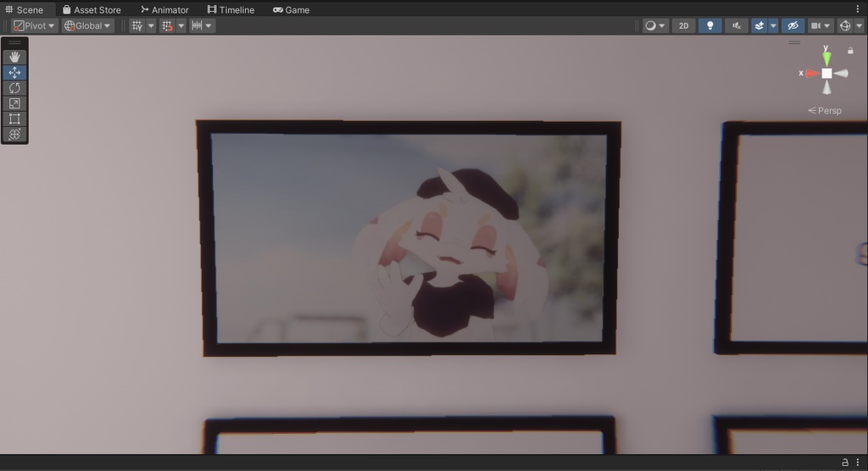Select the Move tool
The width and height of the screenshot is (868, 471).
[x=14, y=73]
